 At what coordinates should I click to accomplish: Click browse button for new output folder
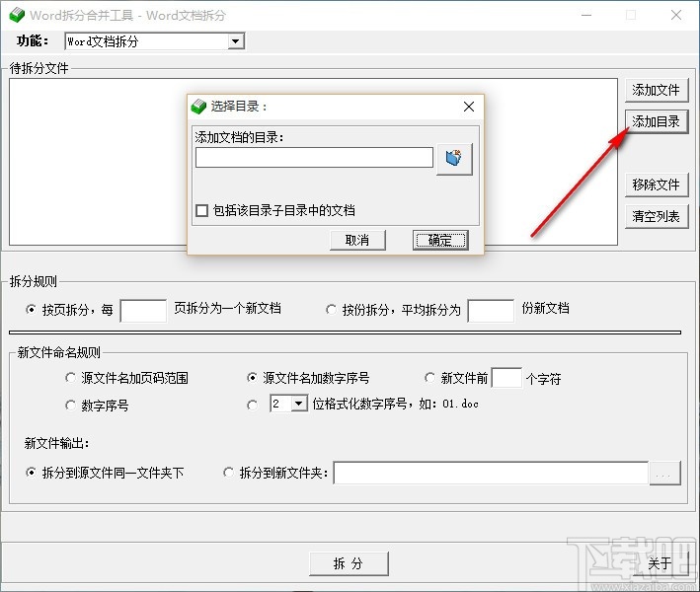(x=664, y=473)
